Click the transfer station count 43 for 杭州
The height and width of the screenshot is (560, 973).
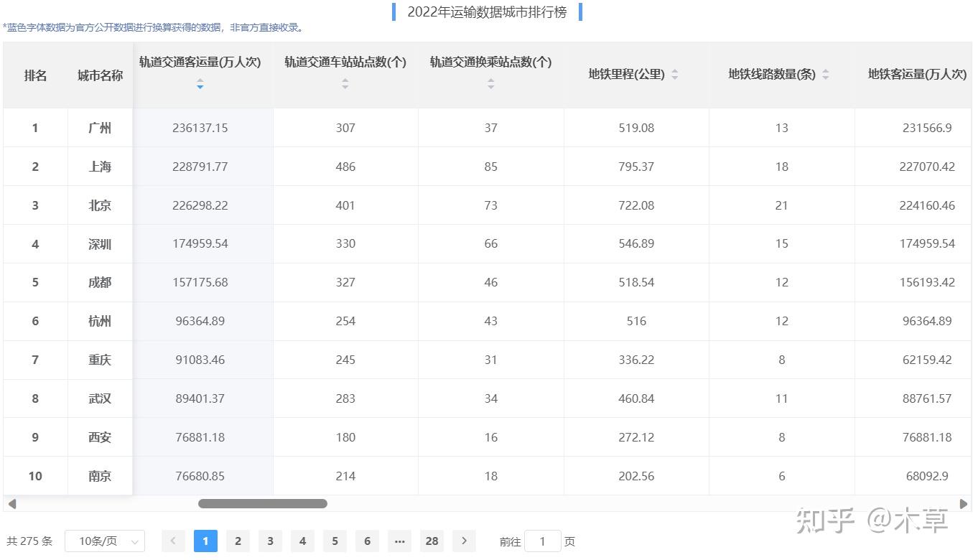(491, 321)
